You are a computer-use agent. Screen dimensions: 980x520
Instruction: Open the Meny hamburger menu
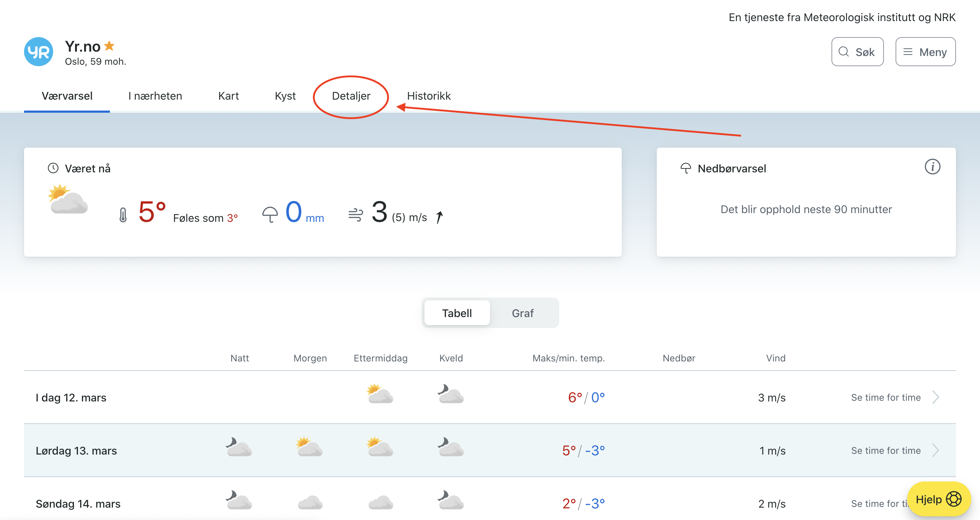(925, 52)
